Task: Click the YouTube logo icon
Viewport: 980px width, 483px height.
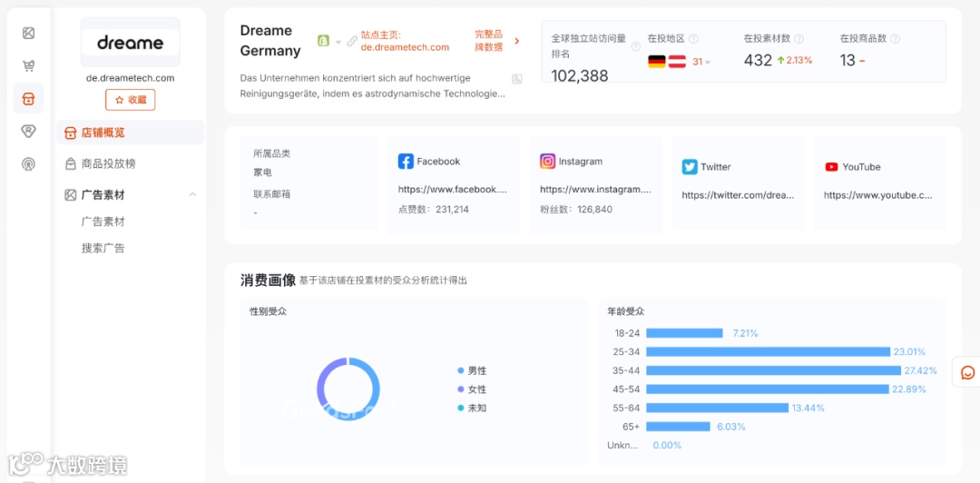Action: 831,167
